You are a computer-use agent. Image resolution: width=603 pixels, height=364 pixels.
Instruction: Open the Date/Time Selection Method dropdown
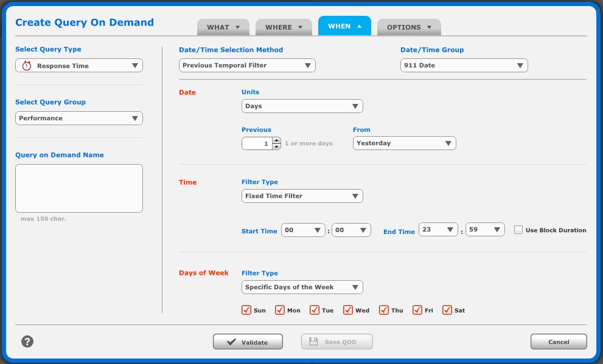point(247,65)
